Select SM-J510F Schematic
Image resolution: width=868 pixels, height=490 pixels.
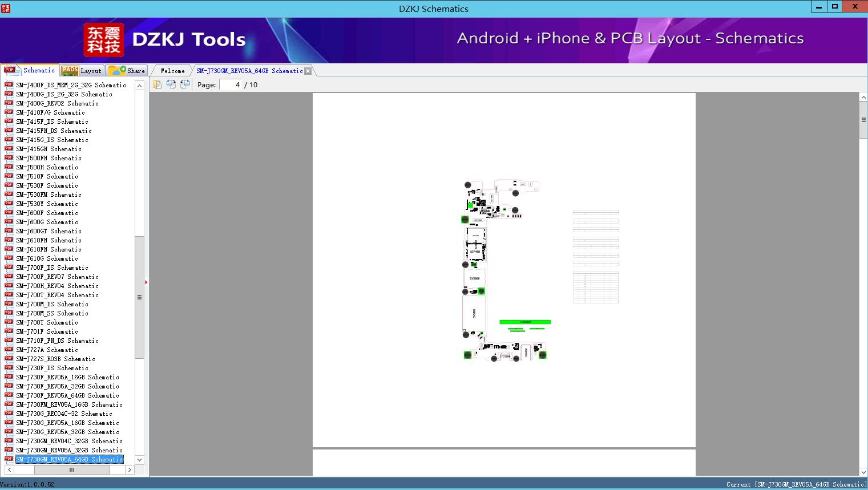pyautogui.click(x=47, y=176)
